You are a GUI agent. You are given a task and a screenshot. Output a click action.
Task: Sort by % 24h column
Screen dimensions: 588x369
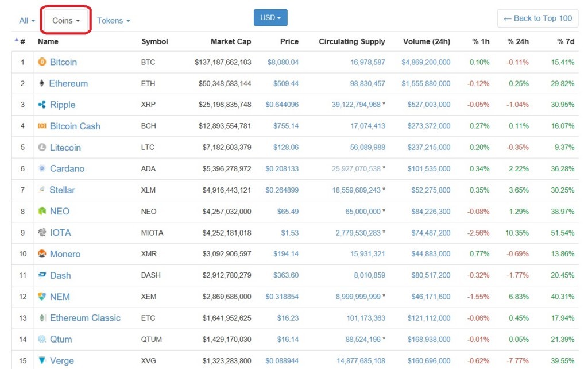(x=518, y=41)
